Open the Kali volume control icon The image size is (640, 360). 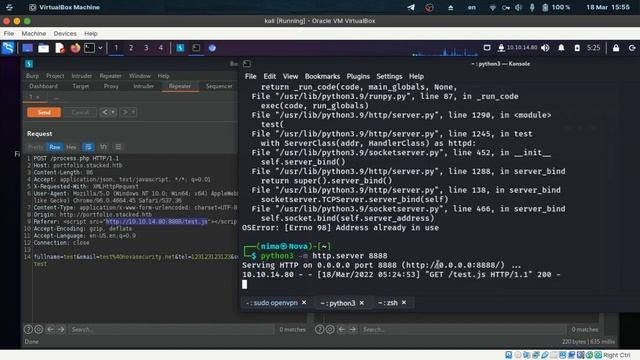click(x=545, y=48)
